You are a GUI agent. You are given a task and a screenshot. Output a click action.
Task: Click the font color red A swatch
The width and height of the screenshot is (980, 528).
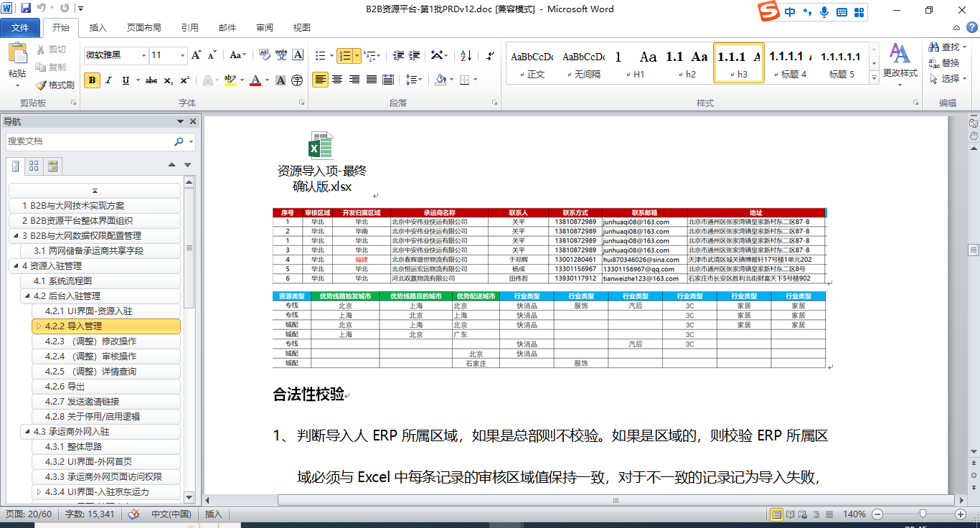255,80
